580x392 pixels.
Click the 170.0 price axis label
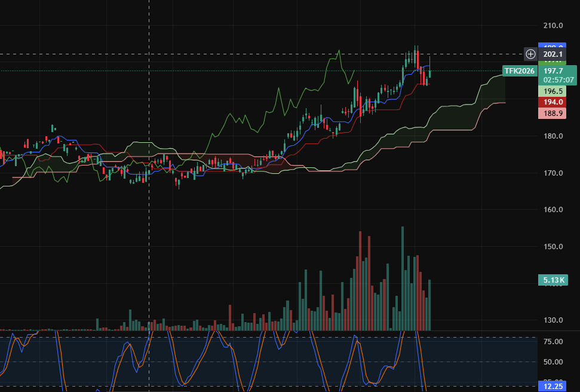pos(554,173)
